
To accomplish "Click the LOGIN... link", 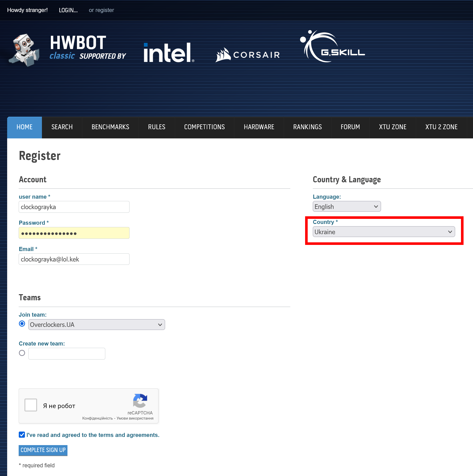I will (x=68, y=10).
